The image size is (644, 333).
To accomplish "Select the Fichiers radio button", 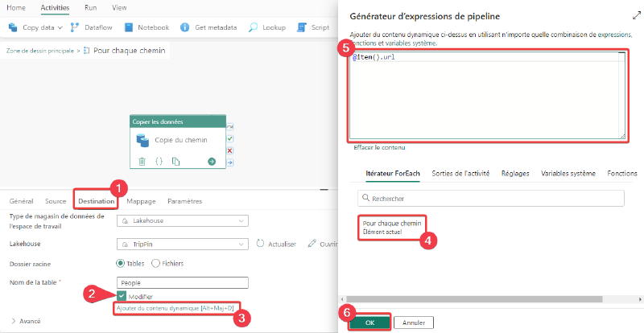I will tap(155, 264).
